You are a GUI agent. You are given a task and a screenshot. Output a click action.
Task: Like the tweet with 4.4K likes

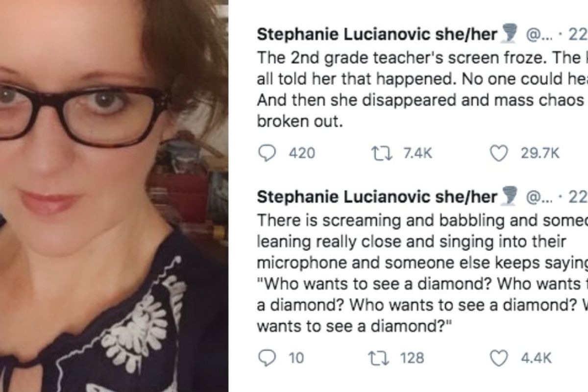coord(500,359)
